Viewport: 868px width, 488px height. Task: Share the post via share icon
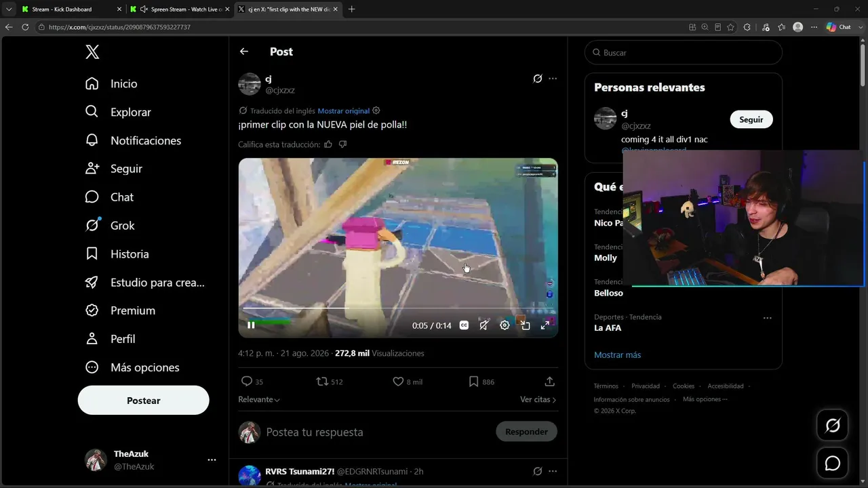[x=550, y=382]
